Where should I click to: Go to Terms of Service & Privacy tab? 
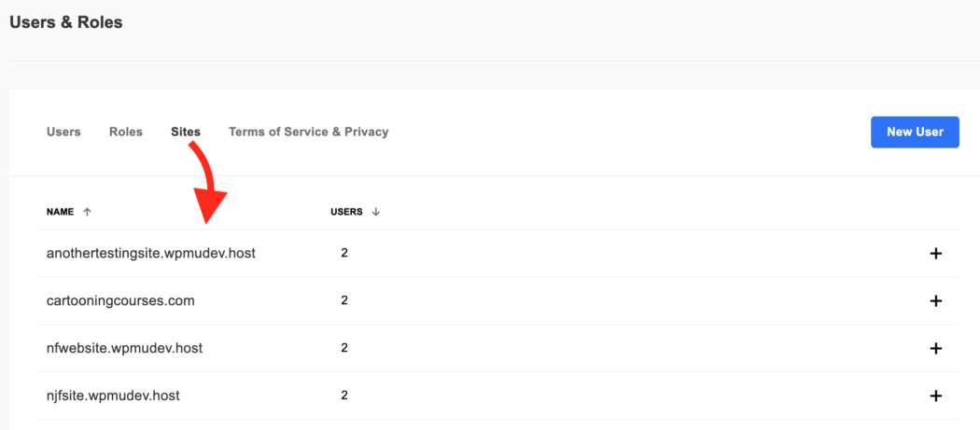point(308,132)
